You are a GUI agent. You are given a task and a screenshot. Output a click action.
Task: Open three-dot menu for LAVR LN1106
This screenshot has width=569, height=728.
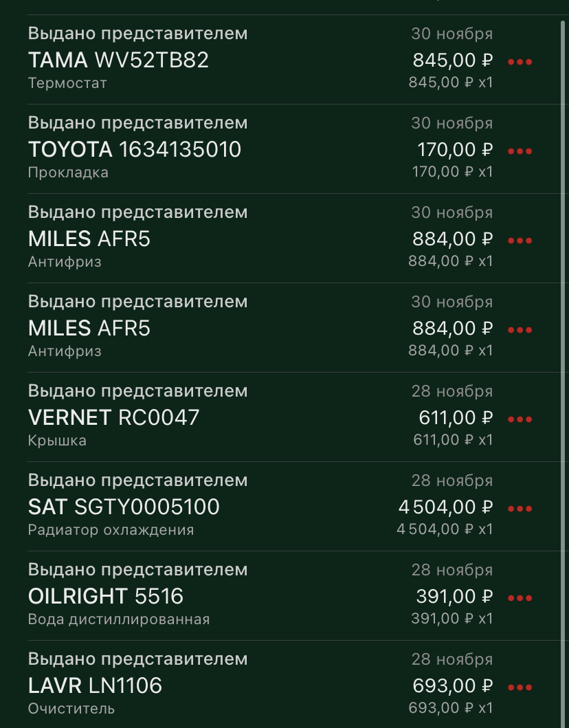tap(520, 687)
